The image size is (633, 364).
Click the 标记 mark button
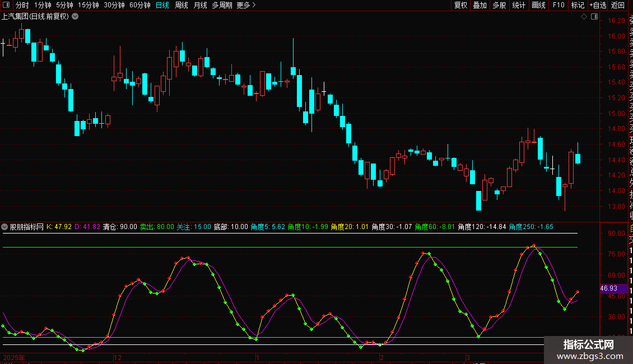[x=578, y=5]
